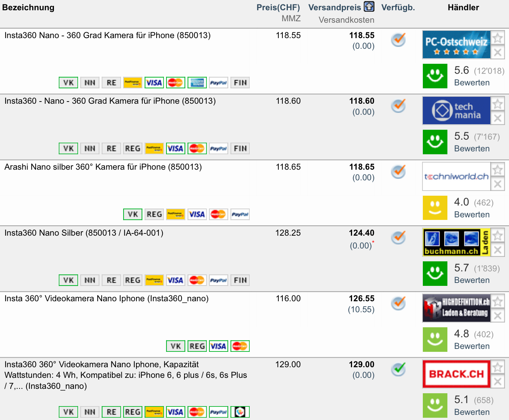Sort by the Versandpreis column header

(x=334, y=7)
